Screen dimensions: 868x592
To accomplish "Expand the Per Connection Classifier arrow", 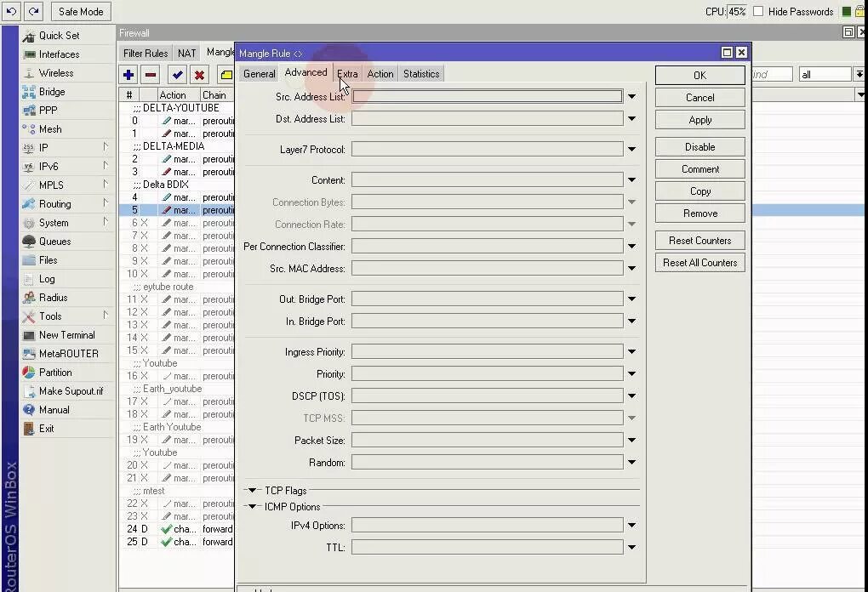I will pos(631,246).
